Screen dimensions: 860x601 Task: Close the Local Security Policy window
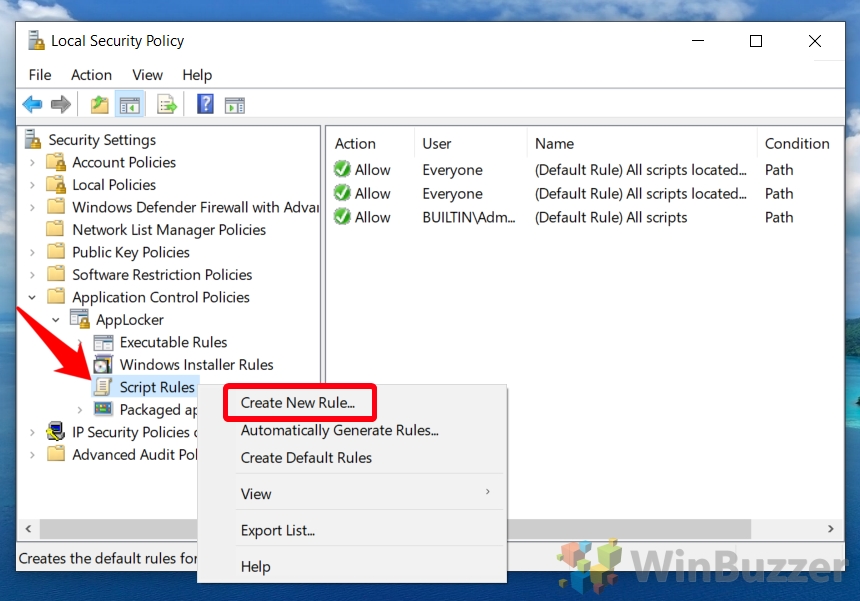pos(814,41)
